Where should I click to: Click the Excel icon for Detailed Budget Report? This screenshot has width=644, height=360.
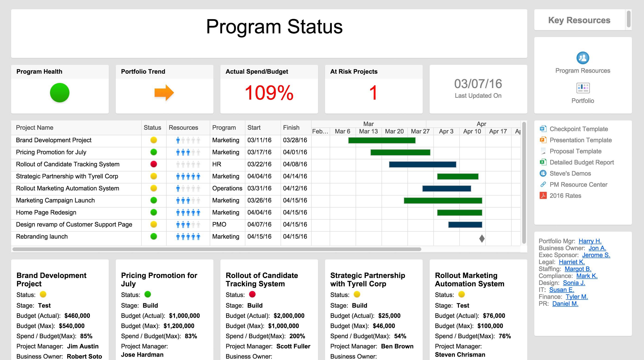click(x=543, y=162)
